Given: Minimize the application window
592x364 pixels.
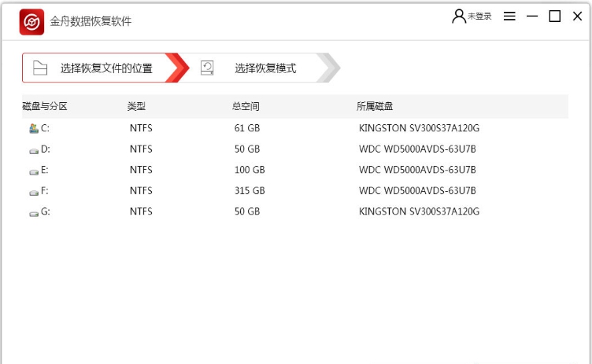Looking at the screenshot, I should (x=532, y=17).
